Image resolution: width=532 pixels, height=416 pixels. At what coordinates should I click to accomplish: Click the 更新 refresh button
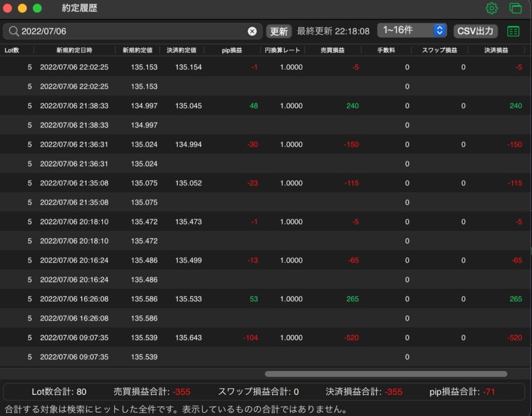pyautogui.click(x=279, y=31)
